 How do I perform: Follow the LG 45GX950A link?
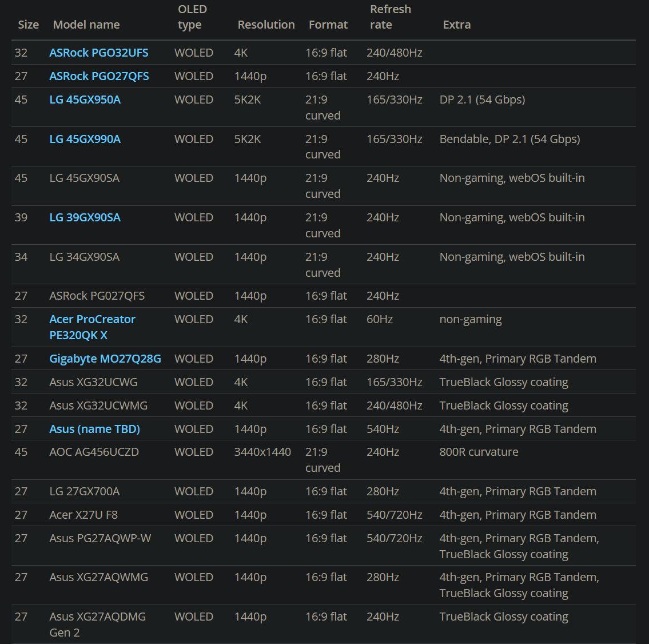pos(85,100)
